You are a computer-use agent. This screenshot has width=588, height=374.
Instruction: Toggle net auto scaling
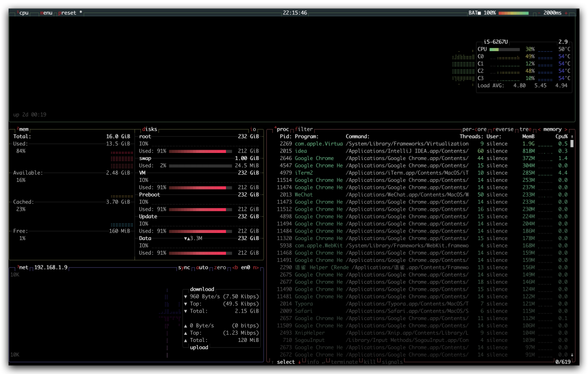click(202, 267)
